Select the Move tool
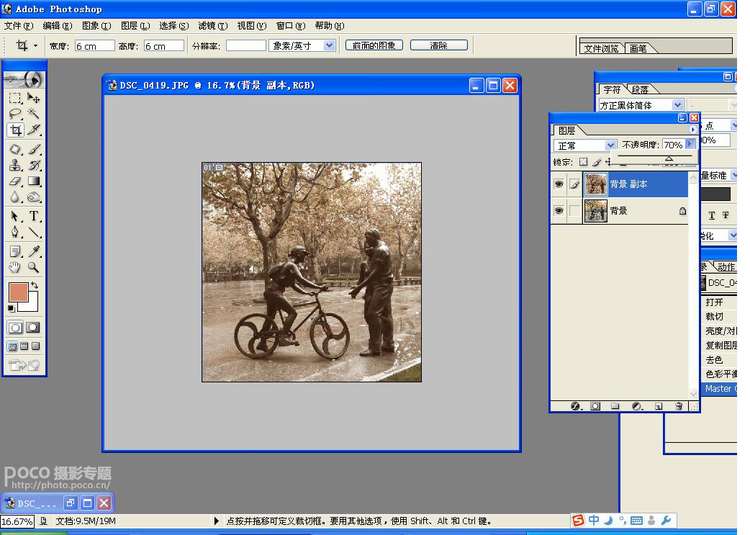750x535 pixels. click(33, 98)
